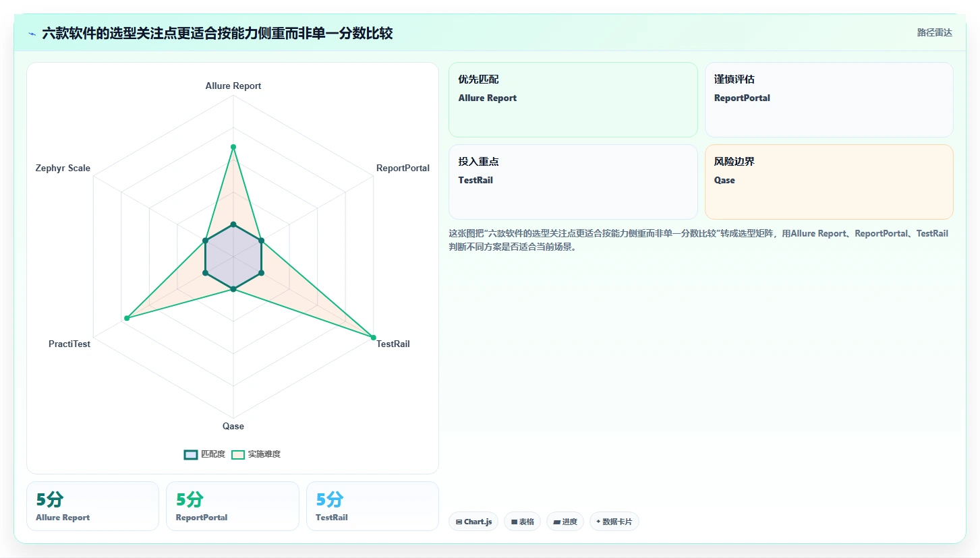This screenshot has height=558, width=980.
Task: Click the Allure Report axis label on radar
Action: point(233,86)
